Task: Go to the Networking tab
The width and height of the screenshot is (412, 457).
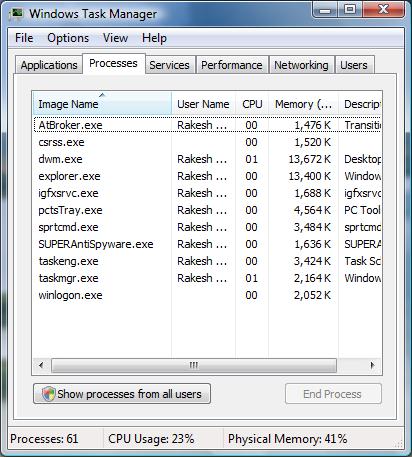Action: [x=301, y=65]
